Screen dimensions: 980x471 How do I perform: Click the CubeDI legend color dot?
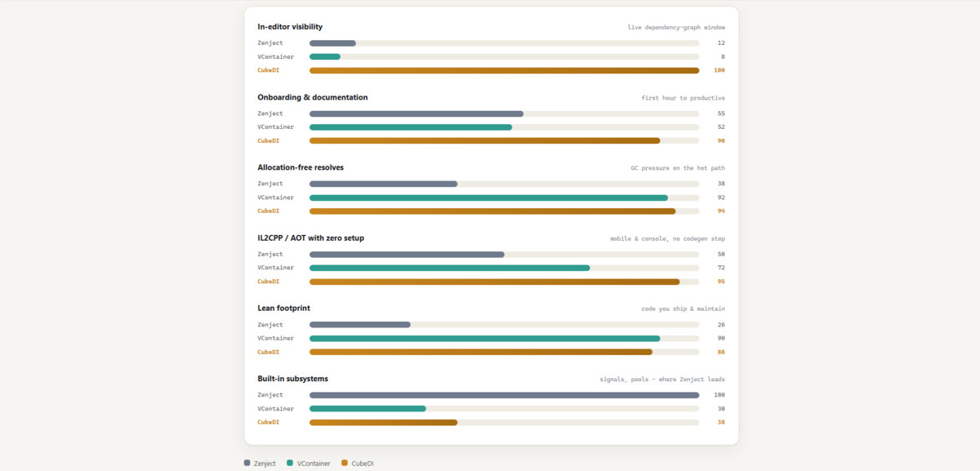coord(345,463)
